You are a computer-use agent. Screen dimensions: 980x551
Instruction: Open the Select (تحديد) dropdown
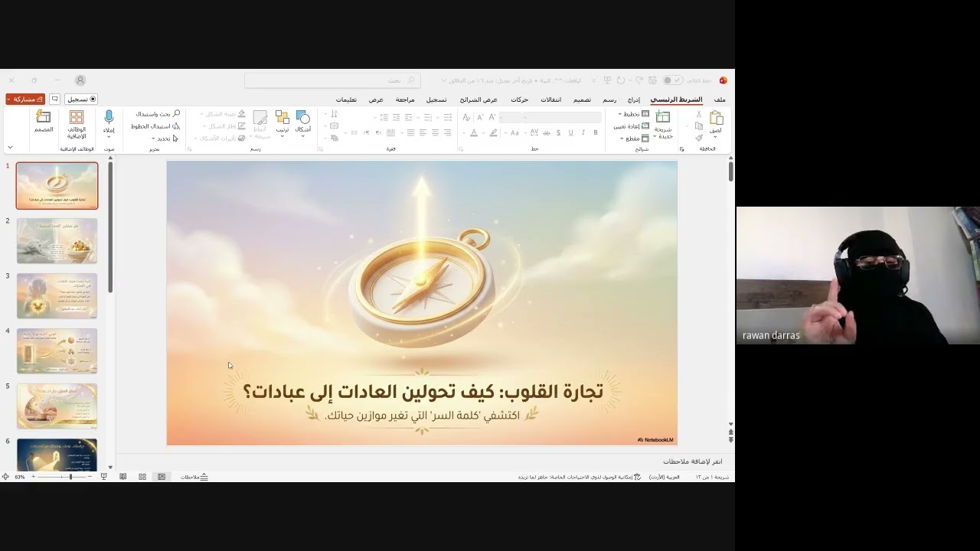[x=163, y=139]
